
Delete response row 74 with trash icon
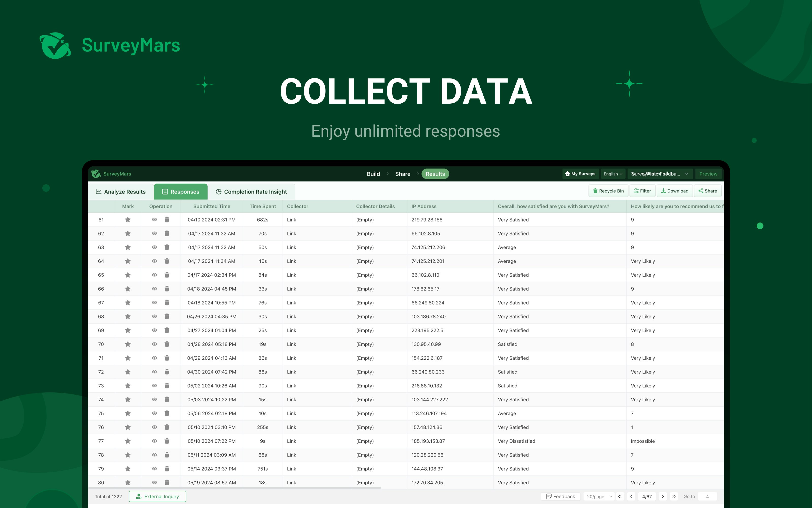click(167, 400)
